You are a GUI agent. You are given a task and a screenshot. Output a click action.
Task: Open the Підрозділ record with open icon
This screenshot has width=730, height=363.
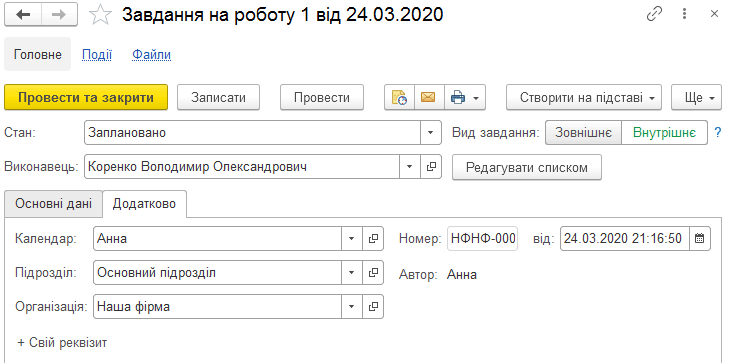coord(373,273)
